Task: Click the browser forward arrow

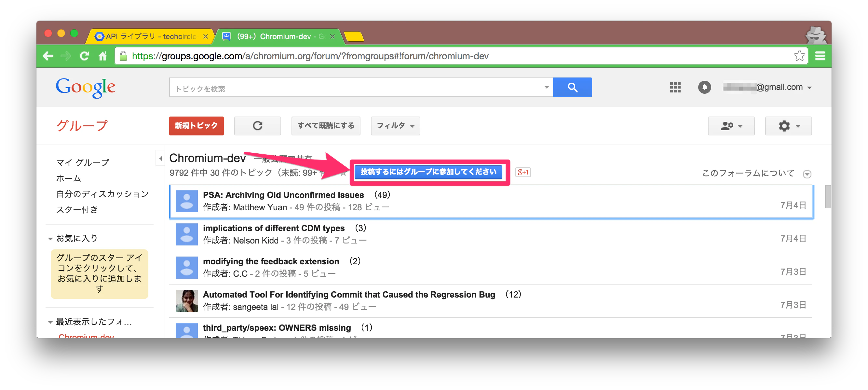Action: [x=66, y=56]
